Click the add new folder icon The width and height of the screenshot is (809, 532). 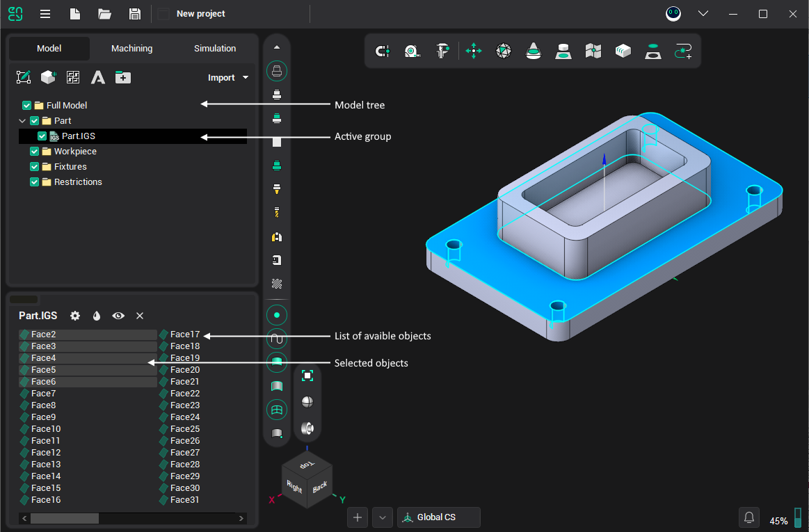(x=123, y=77)
